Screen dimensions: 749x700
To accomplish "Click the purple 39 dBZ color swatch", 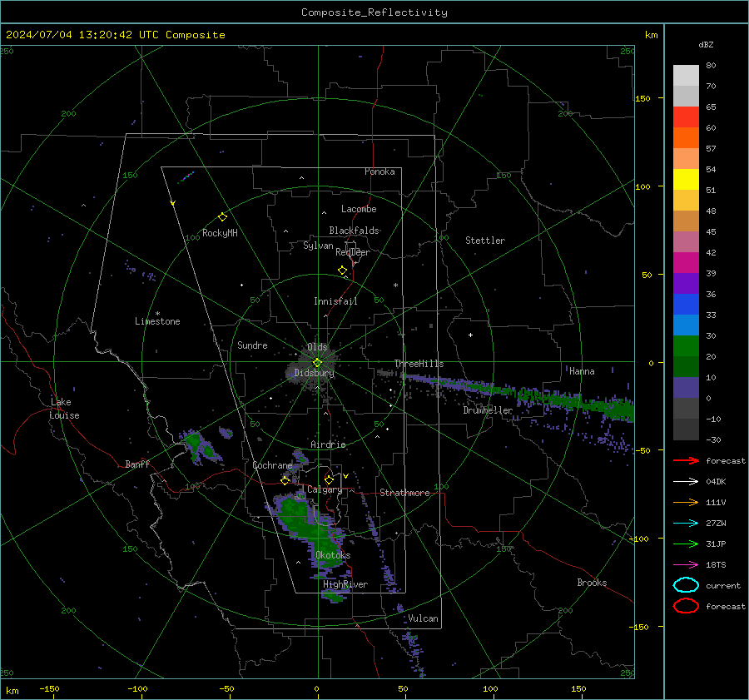I will coord(686,283).
